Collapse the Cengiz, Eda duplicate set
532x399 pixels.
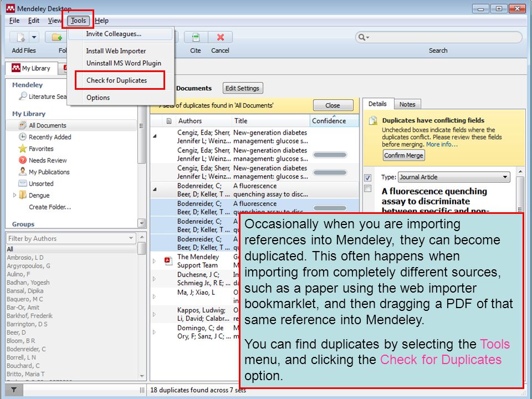tap(155, 136)
